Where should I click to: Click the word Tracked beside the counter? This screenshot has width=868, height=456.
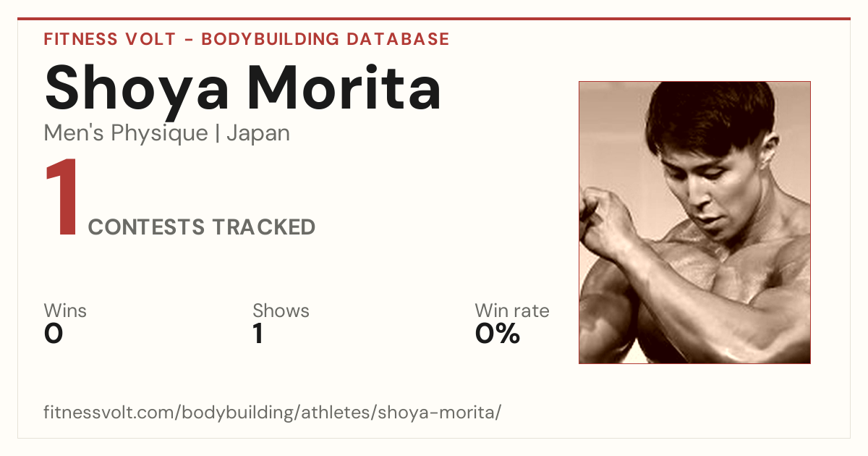tap(263, 227)
